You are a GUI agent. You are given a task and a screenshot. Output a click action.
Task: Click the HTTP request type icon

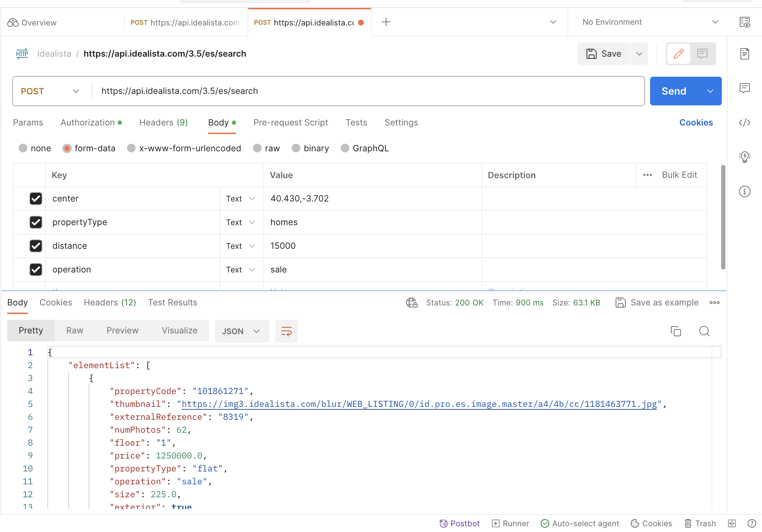coord(22,54)
